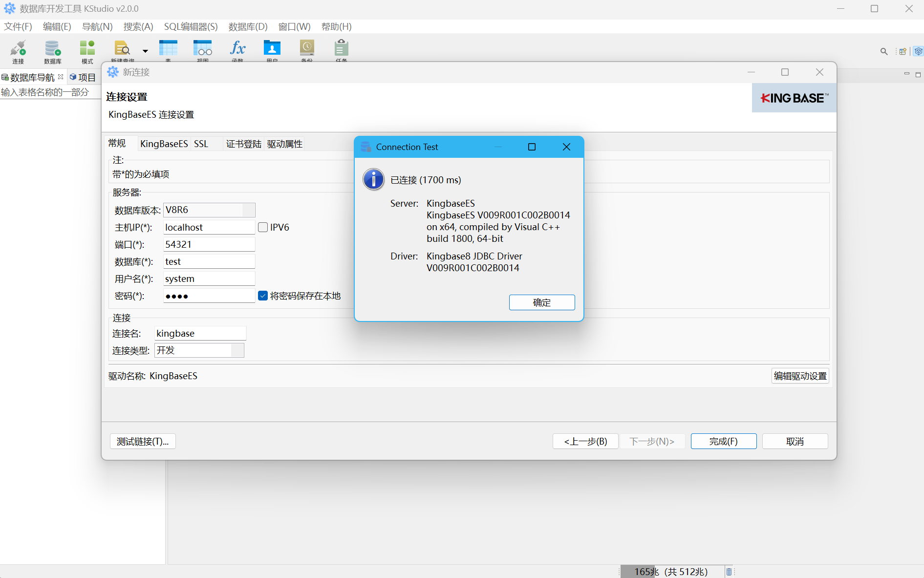The width and height of the screenshot is (924, 578).
Task: Switch to the 驱动属性 tab
Action: pos(285,144)
